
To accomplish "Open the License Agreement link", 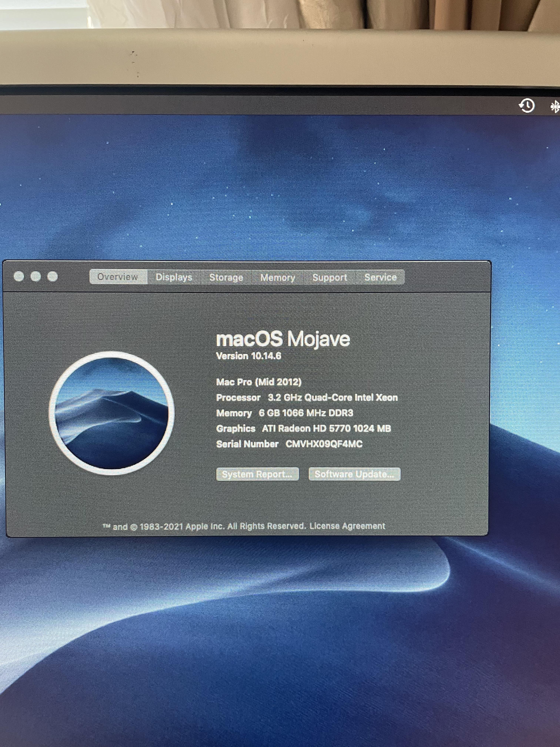I will coord(347,526).
